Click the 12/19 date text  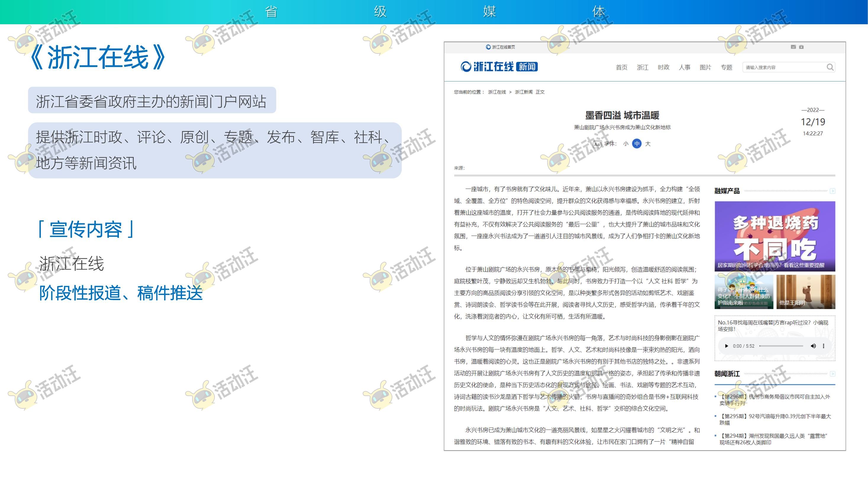813,122
